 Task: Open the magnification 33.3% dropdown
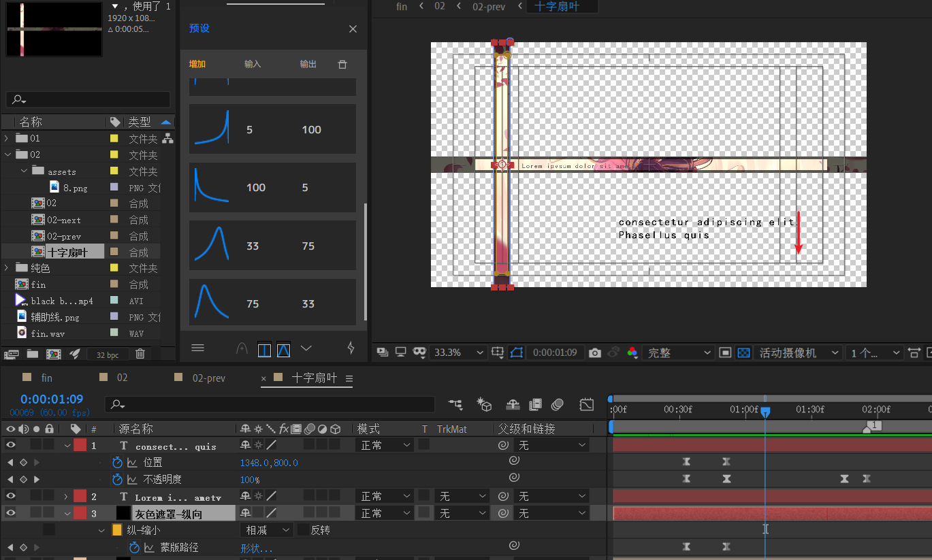459,352
